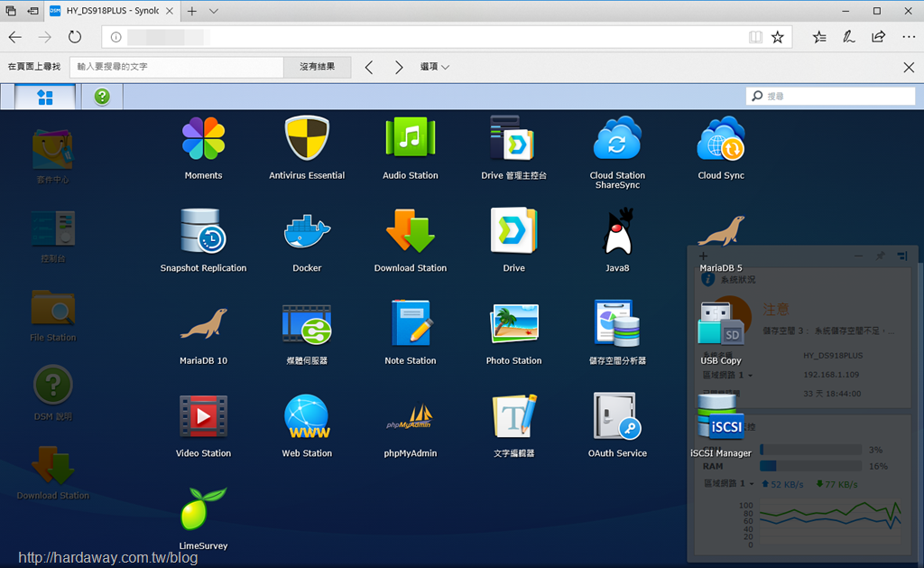Open 套件中心 desktop shortcut
The height and width of the screenshot is (568, 924).
tap(52, 151)
